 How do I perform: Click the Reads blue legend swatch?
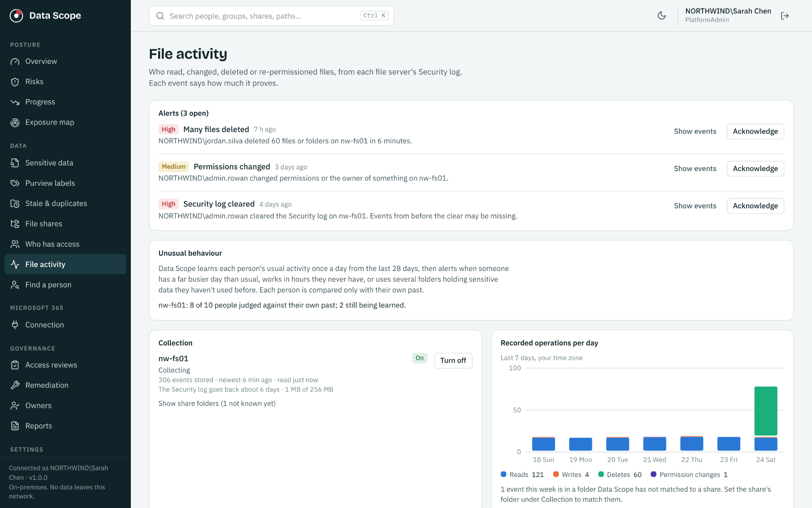click(x=504, y=474)
